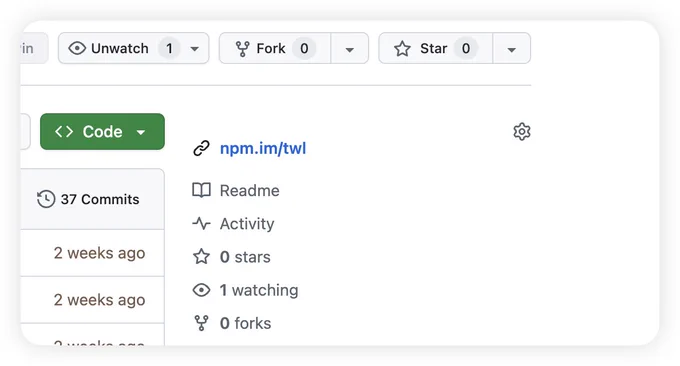Open repository settings gear icon
Image resolution: width=680 pixels, height=366 pixels.
pos(522,131)
